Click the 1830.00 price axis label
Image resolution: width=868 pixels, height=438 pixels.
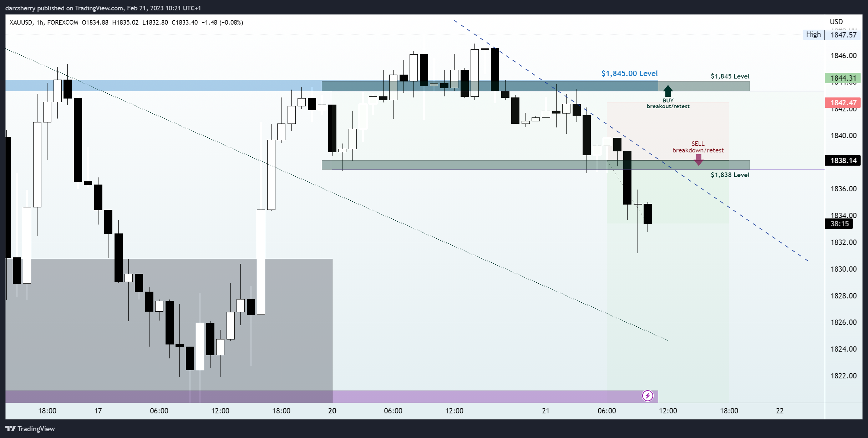pos(843,269)
